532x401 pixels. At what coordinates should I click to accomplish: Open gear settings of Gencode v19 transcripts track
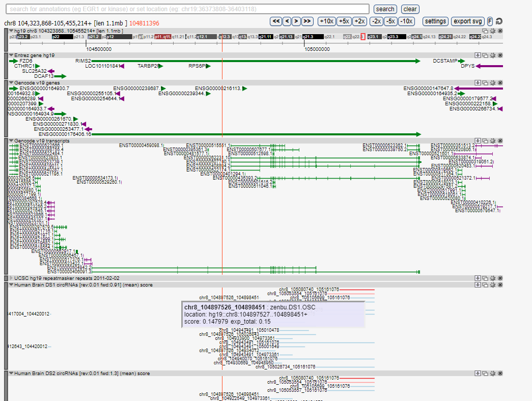tap(492, 140)
